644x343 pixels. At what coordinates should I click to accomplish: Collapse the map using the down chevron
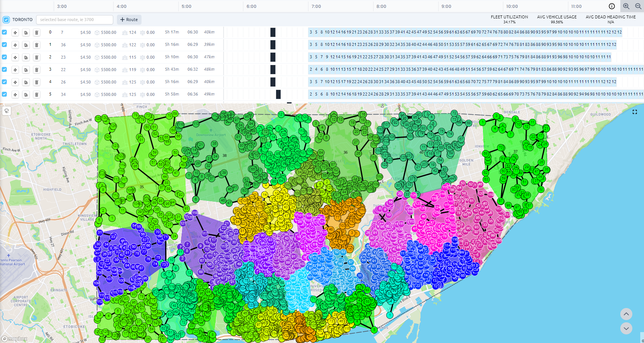tap(626, 328)
